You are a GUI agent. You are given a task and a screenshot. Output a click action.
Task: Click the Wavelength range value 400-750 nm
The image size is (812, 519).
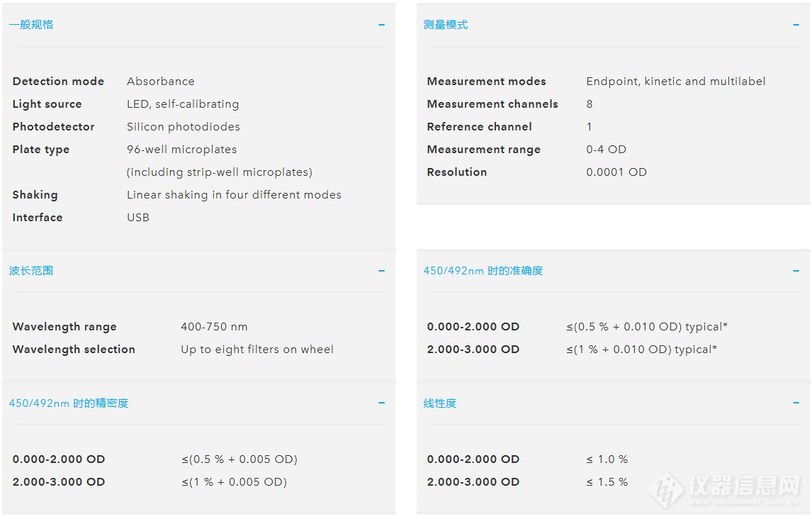[214, 327]
